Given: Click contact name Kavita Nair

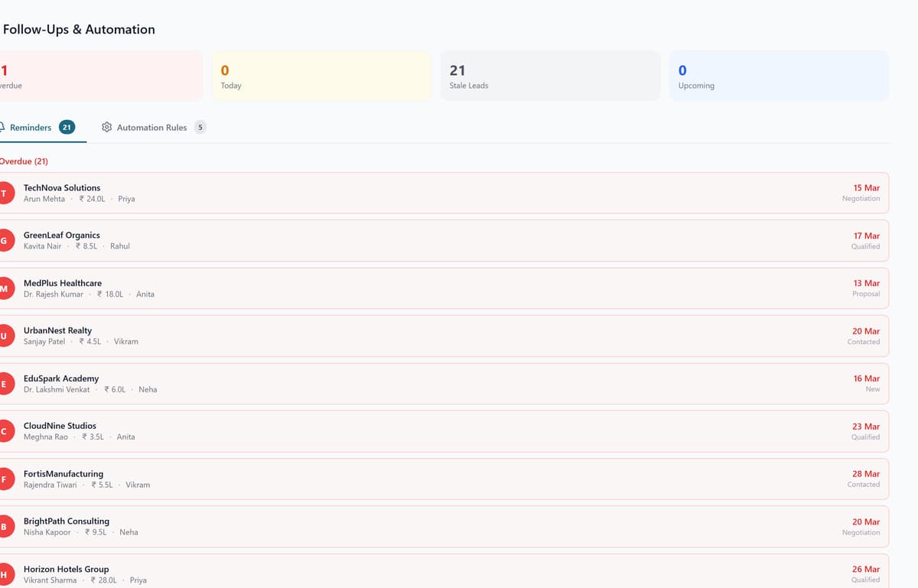Looking at the screenshot, I should (43, 246).
